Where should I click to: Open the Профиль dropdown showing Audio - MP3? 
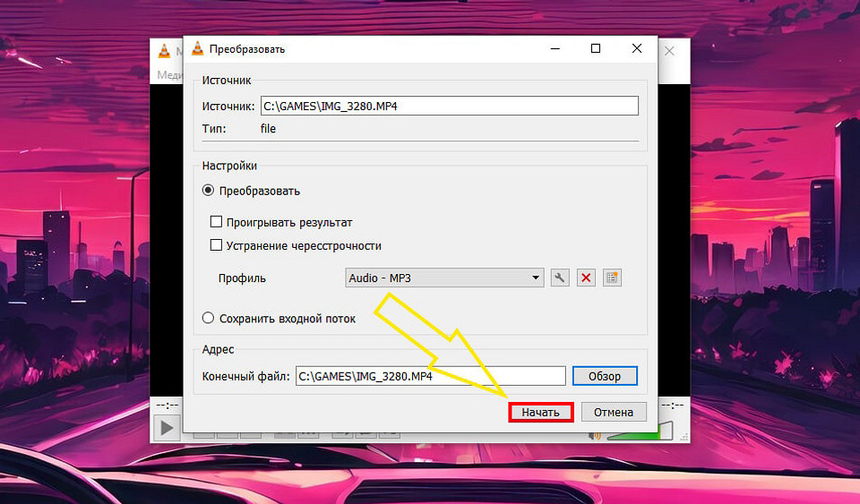tap(444, 278)
